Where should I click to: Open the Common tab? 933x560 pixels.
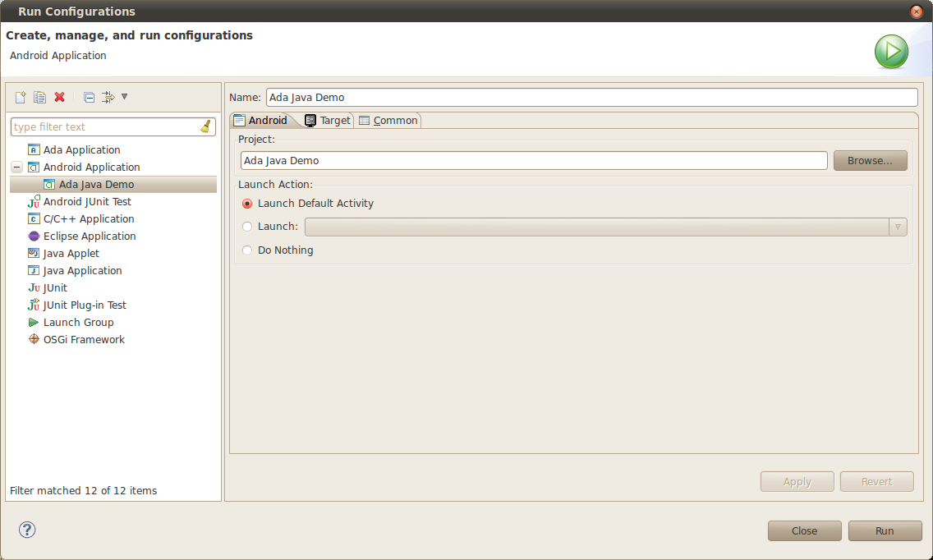coord(388,120)
